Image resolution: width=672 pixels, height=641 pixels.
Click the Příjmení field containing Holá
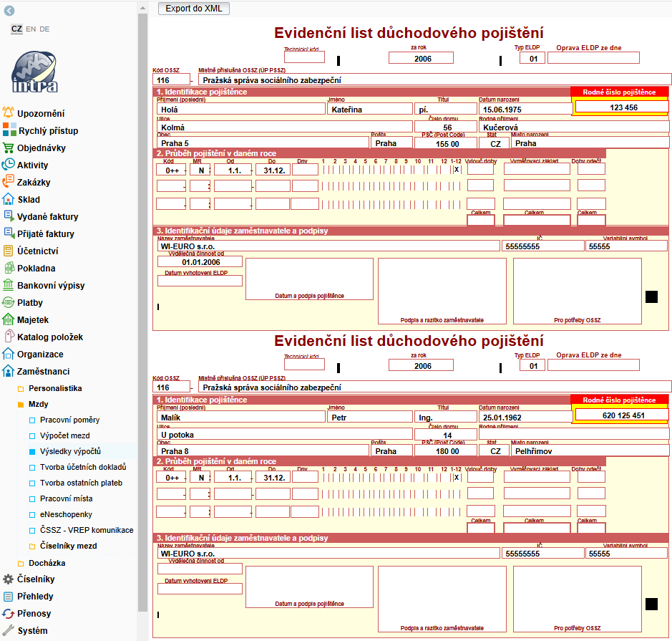pyautogui.click(x=240, y=110)
